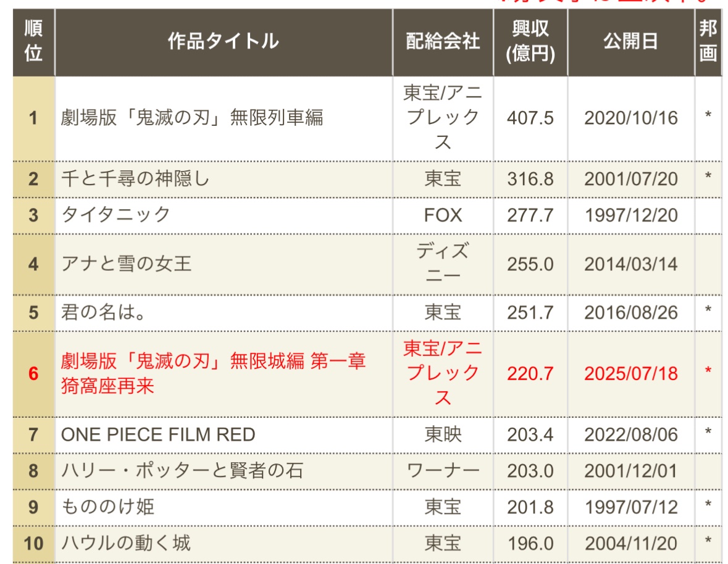Select the ハリー・ポッターと賢者の石 title
This screenshot has height=564, width=728.
[182, 471]
